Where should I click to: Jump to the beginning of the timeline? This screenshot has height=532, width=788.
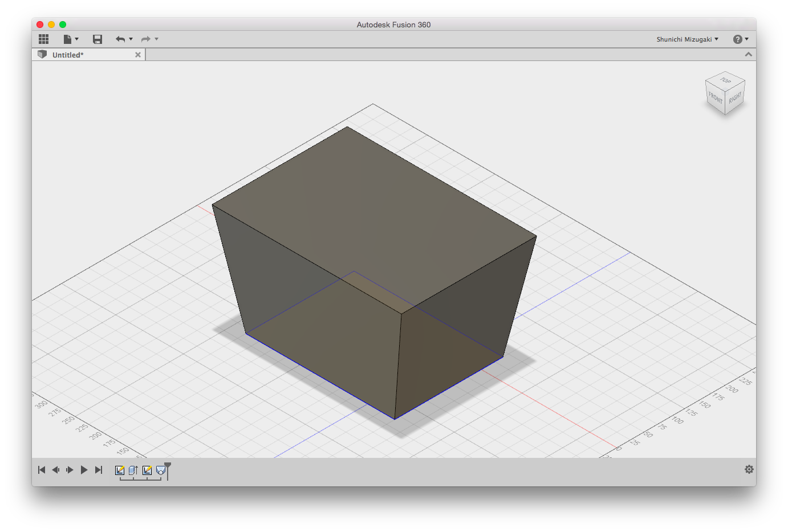point(42,470)
